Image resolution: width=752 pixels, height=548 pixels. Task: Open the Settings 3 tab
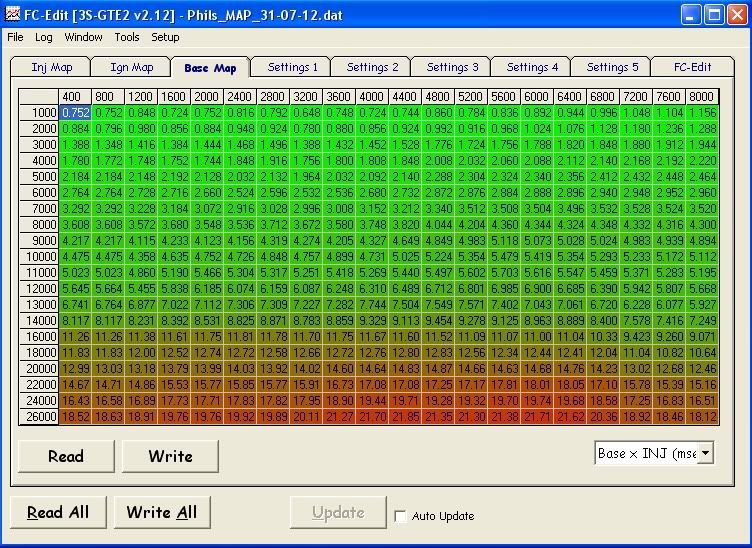452,67
